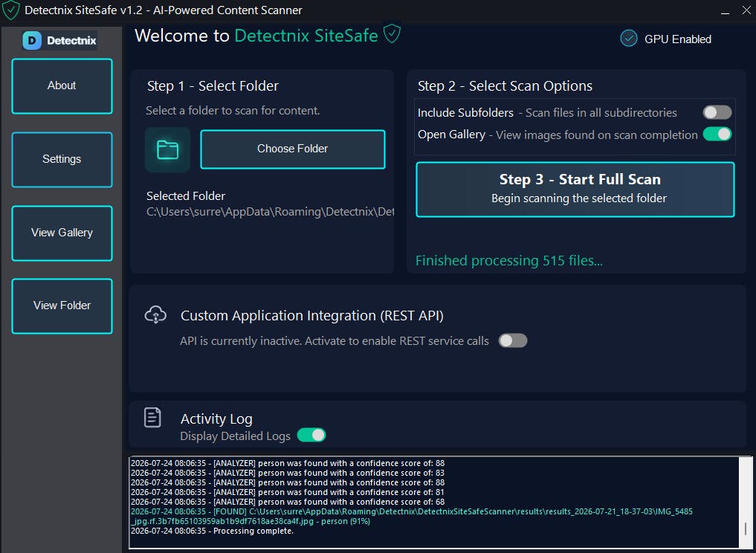Start Full Scan with Step 3 button

tap(575, 190)
